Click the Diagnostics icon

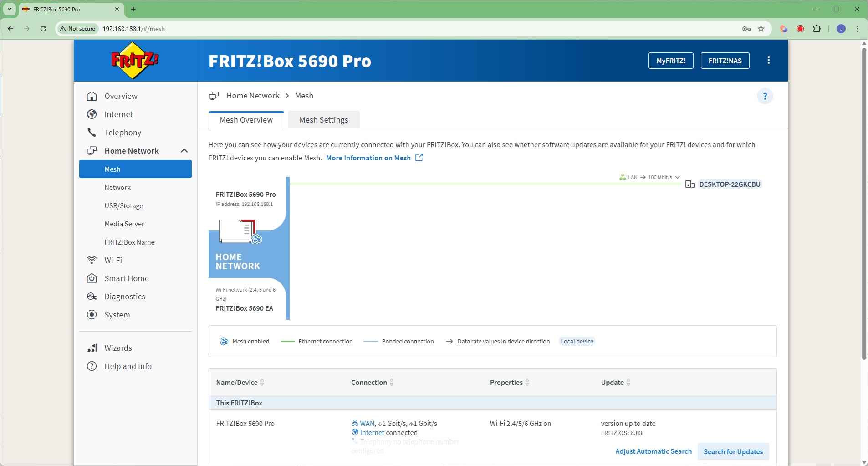click(92, 297)
